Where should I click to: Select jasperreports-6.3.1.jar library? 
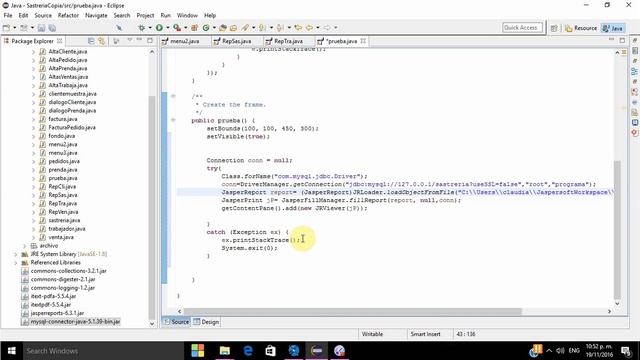pyautogui.click(x=57, y=313)
